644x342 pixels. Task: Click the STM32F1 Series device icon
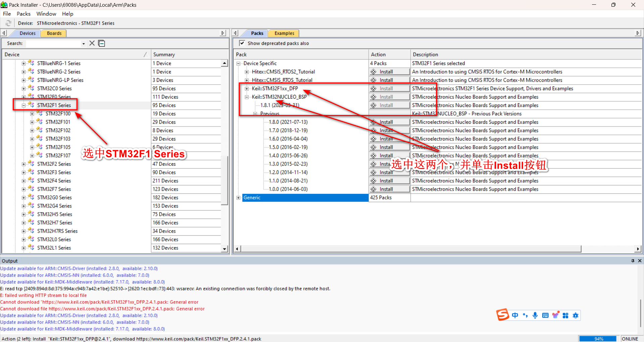point(31,105)
